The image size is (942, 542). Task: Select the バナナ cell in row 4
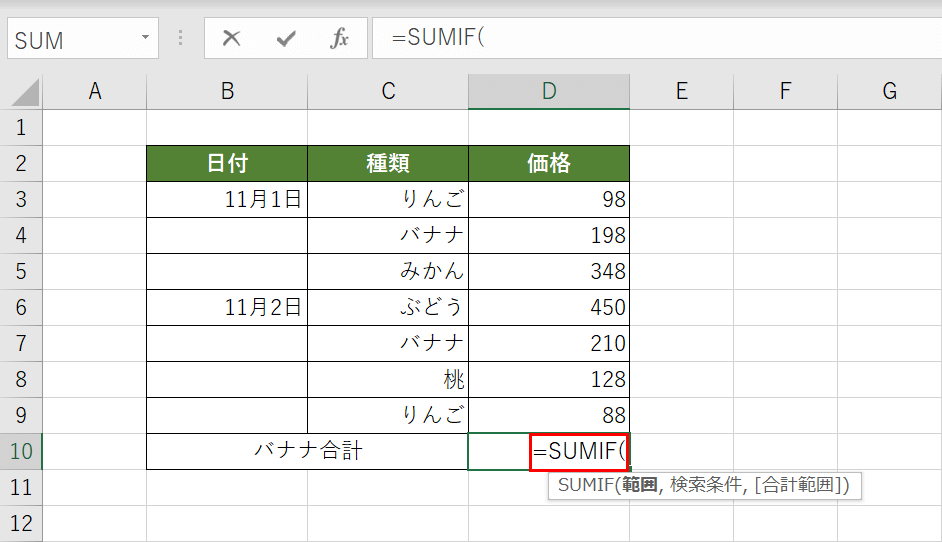point(388,236)
